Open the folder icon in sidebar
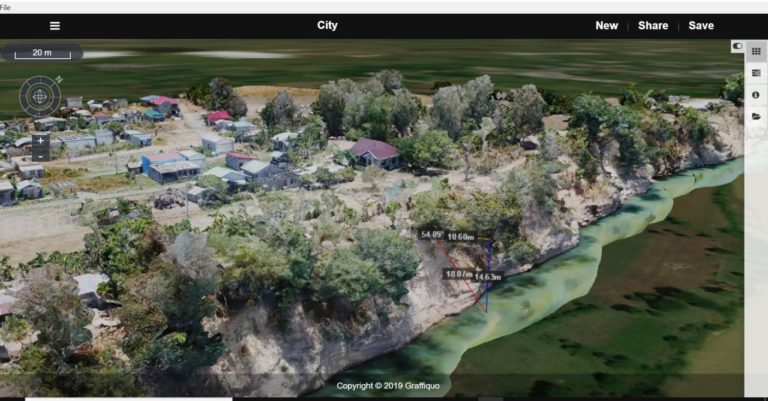Viewport: 768px width, 401px height. click(755, 117)
